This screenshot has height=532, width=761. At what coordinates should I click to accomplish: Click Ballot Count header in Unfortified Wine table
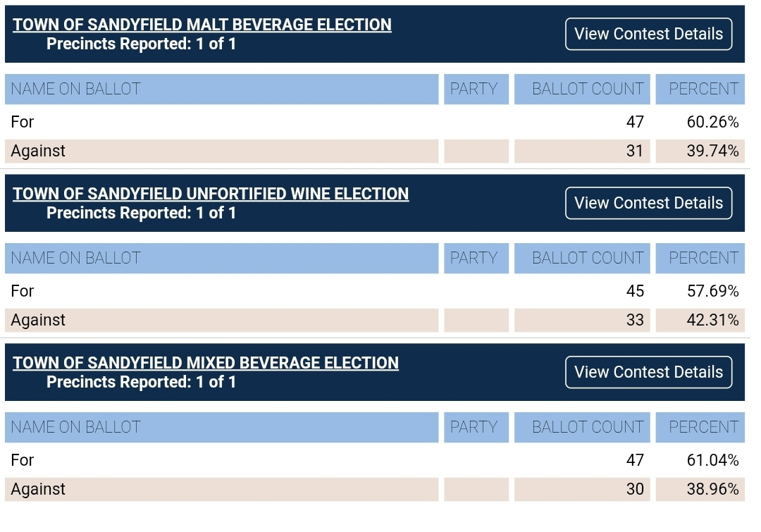(x=588, y=258)
